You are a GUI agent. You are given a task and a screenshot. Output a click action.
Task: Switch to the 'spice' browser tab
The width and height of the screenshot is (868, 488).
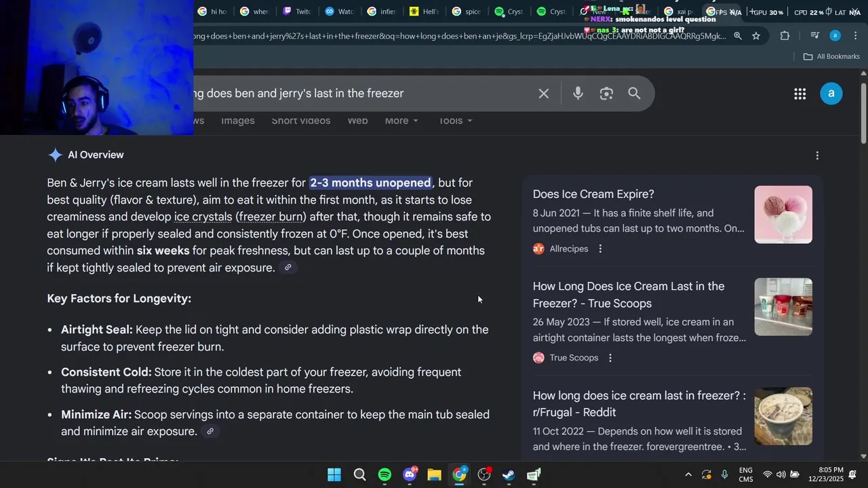coord(467,12)
